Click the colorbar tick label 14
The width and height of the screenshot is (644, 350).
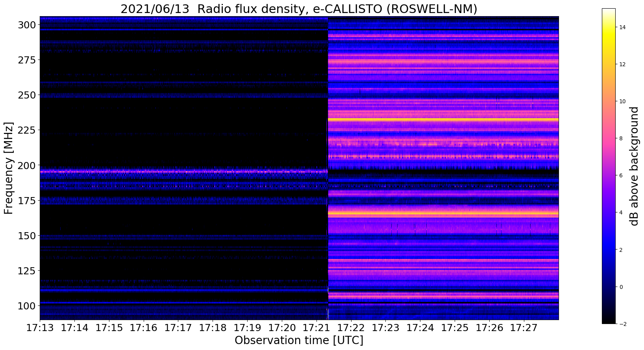(x=623, y=27)
